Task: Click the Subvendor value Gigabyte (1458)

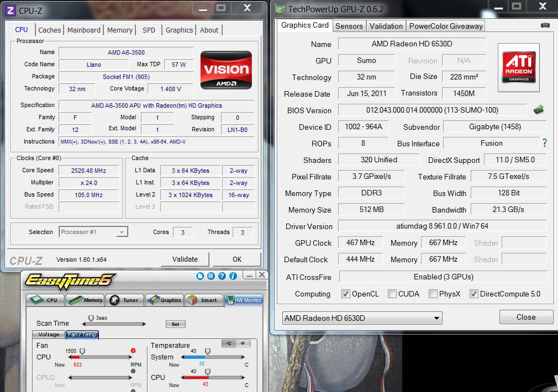Action: coord(494,126)
